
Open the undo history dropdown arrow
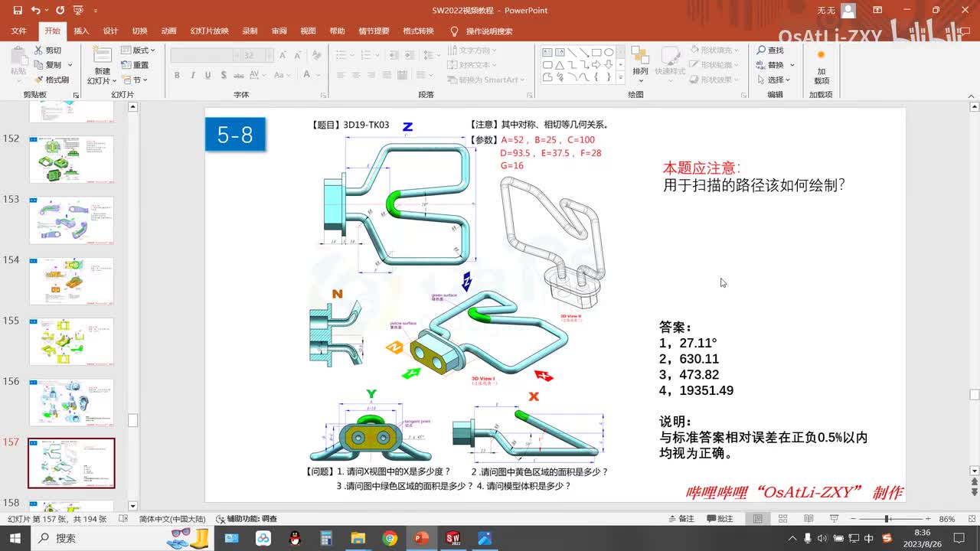click(x=47, y=11)
